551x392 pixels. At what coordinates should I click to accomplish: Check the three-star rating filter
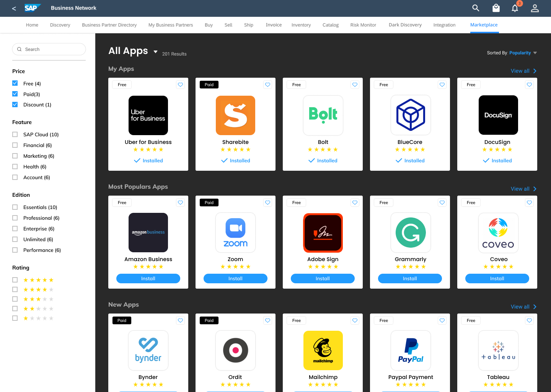tap(15, 299)
